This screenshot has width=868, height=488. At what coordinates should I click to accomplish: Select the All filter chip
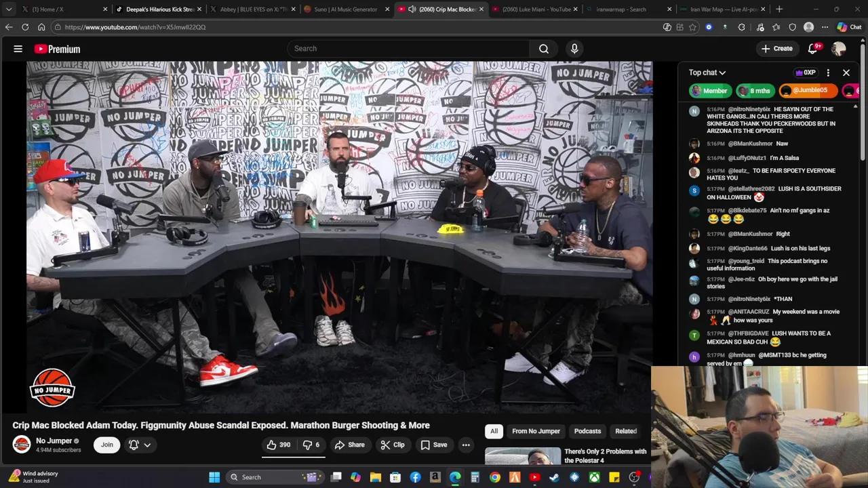point(494,431)
